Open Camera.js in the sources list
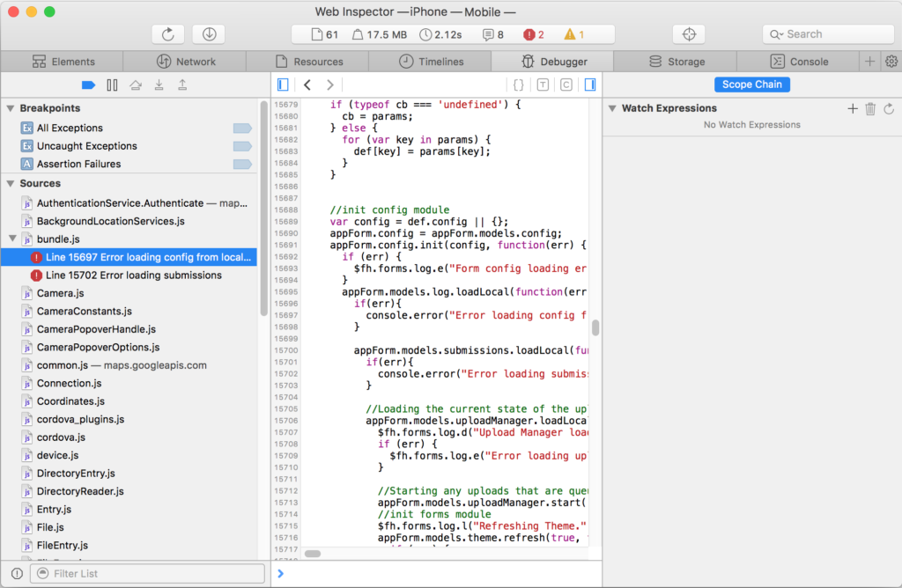The width and height of the screenshot is (902, 588). [60, 293]
